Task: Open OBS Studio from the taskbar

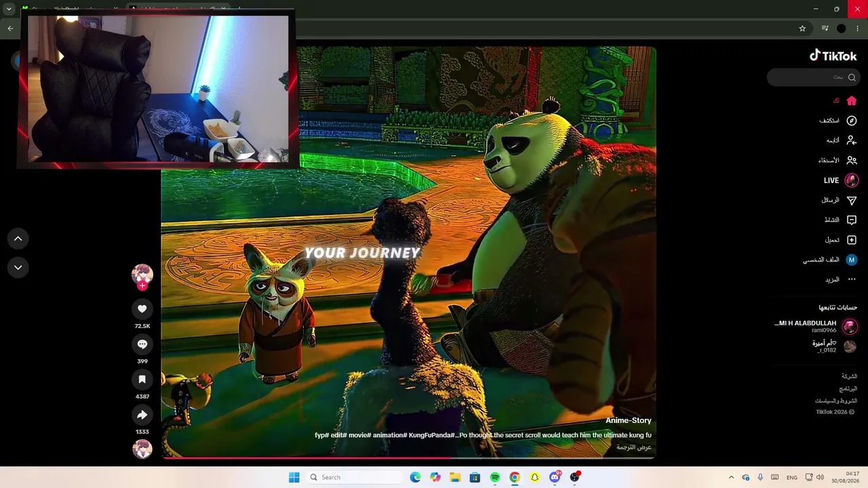Action: [575, 477]
